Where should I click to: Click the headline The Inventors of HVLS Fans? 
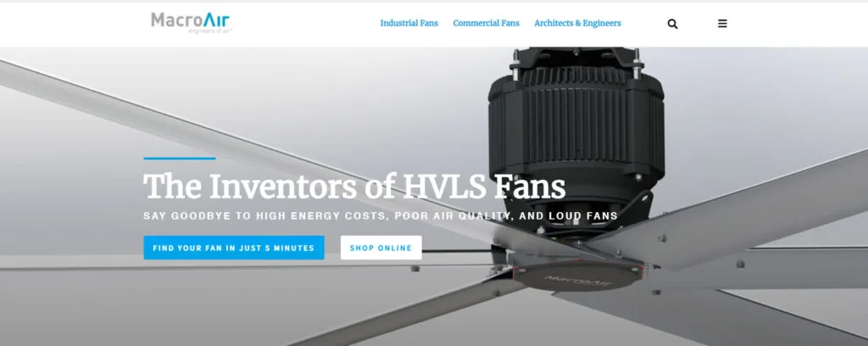[x=354, y=187]
